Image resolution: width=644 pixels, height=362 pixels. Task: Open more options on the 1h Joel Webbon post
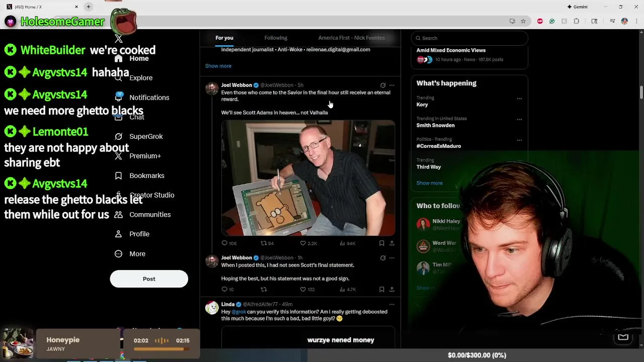(x=392, y=258)
